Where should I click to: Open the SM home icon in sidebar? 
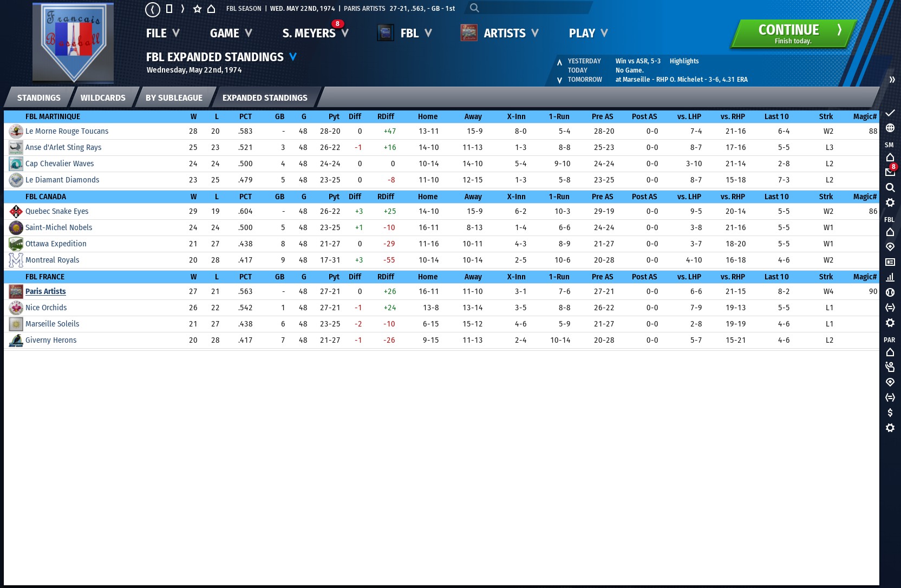(x=890, y=157)
